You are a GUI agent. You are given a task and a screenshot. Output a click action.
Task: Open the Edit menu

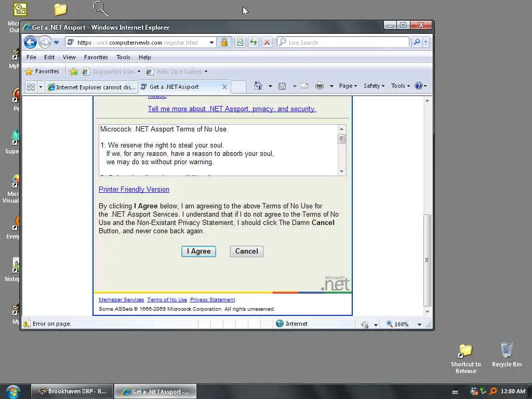(49, 57)
